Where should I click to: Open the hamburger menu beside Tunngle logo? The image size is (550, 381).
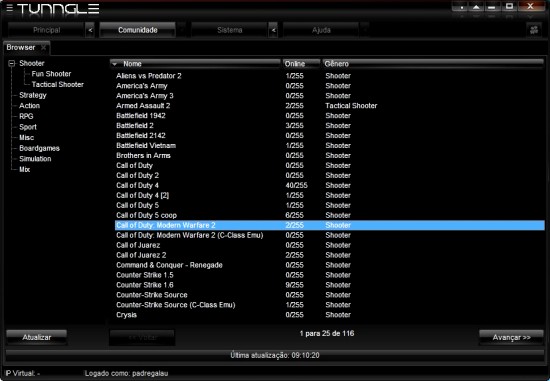tap(9, 8)
